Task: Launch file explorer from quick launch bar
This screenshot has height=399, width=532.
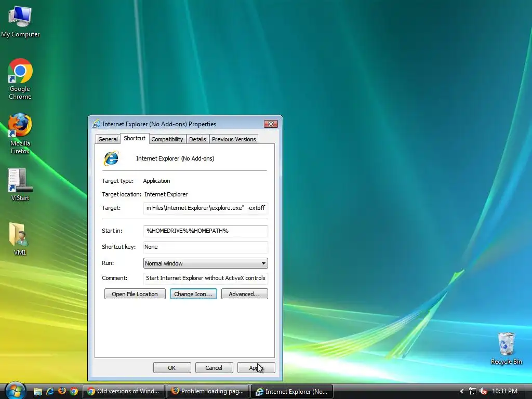Action: tap(37, 392)
